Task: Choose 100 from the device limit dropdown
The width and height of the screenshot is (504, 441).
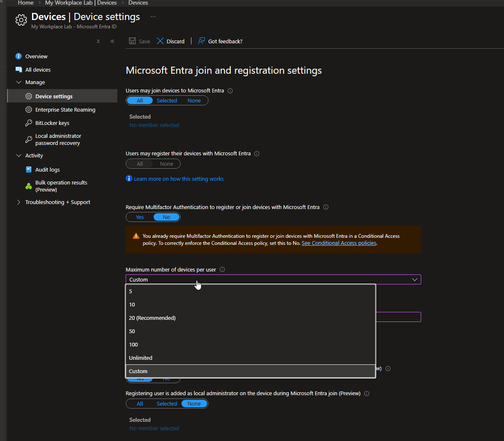Action: coord(251,344)
